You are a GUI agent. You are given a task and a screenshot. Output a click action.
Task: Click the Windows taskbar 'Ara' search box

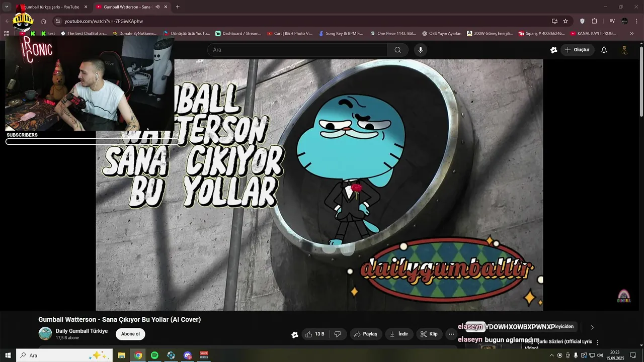[x=64, y=355]
